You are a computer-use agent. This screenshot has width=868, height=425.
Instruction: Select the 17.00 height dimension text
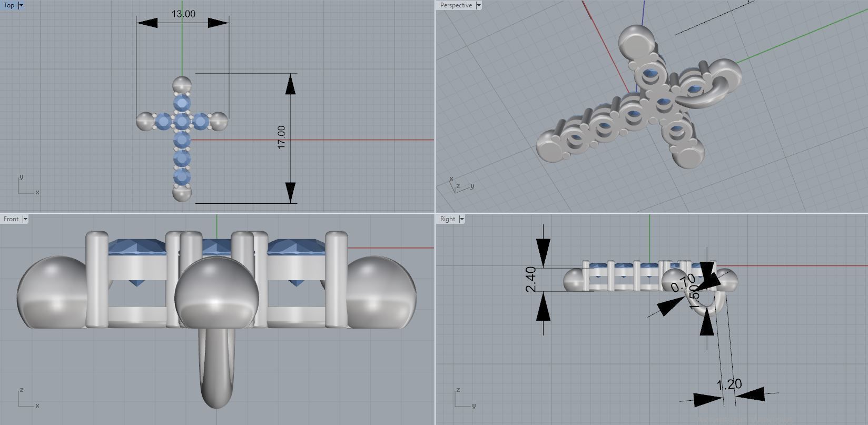(281, 137)
